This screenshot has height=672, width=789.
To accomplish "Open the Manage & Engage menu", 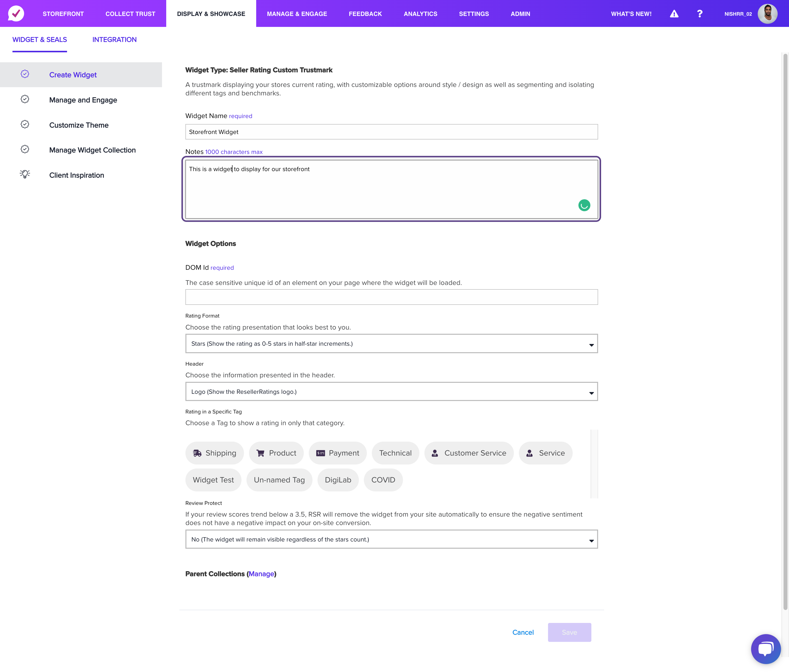I will (x=297, y=14).
